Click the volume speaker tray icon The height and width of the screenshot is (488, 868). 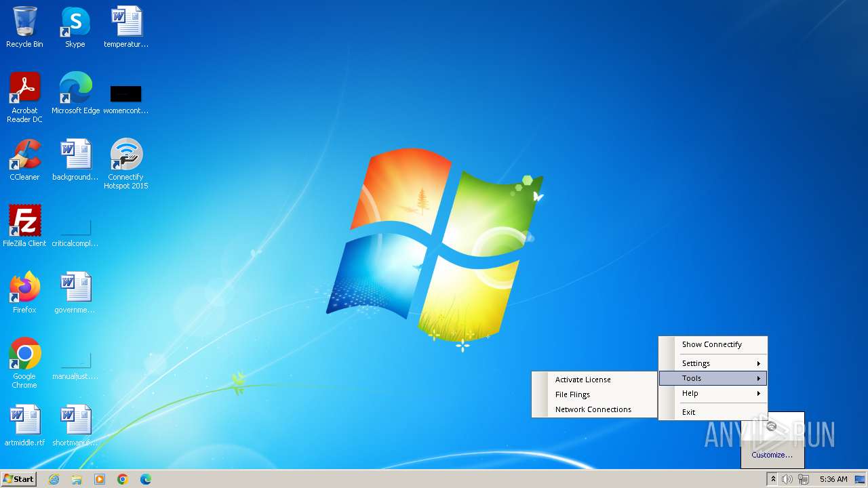787,479
